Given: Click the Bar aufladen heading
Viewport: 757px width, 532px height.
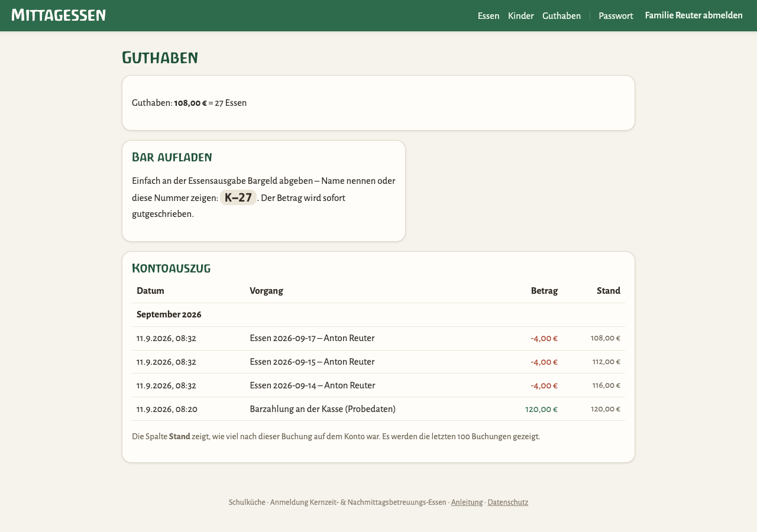Looking at the screenshot, I should click(x=172, y=157).
